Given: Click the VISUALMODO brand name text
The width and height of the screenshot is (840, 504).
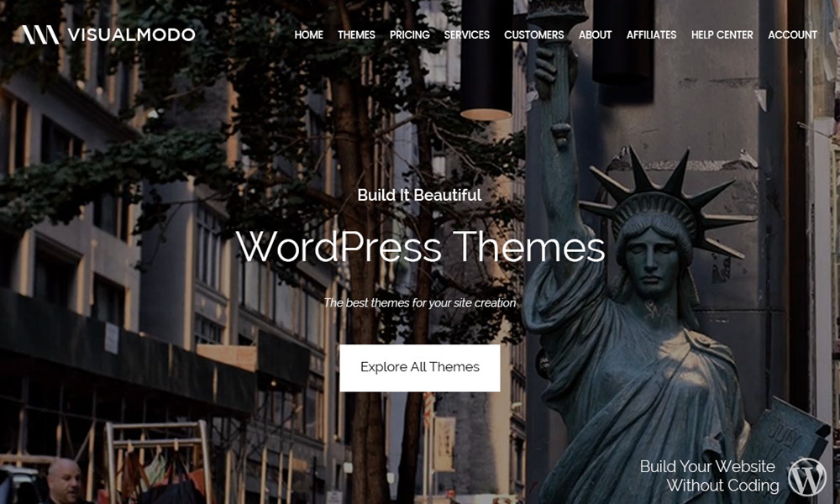Looking at the screenshot, I should [131, 34].
